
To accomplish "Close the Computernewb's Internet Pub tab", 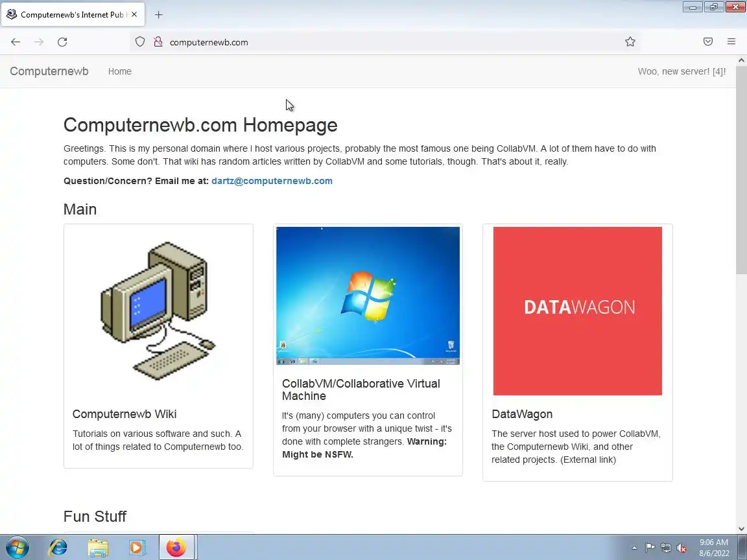I will [134, 15].
